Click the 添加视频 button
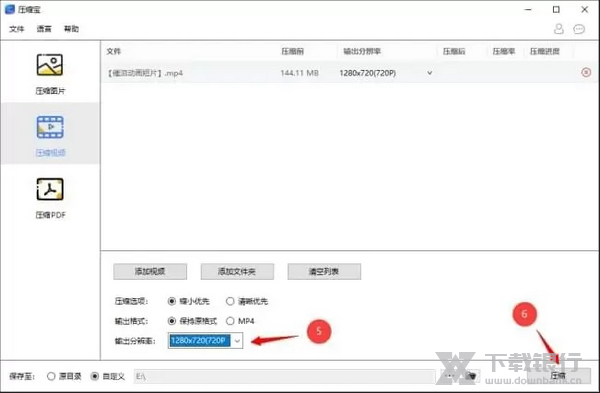 [150, 271]
